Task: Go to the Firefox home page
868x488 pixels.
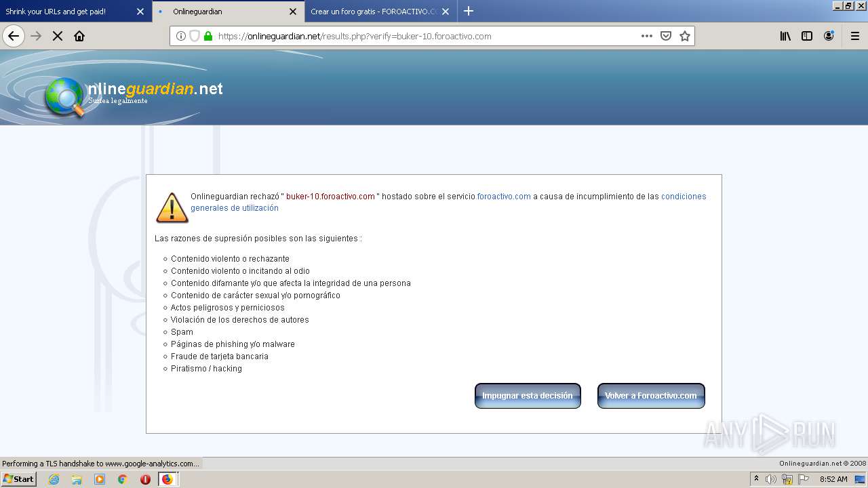Action: click(x=79, y=36)
